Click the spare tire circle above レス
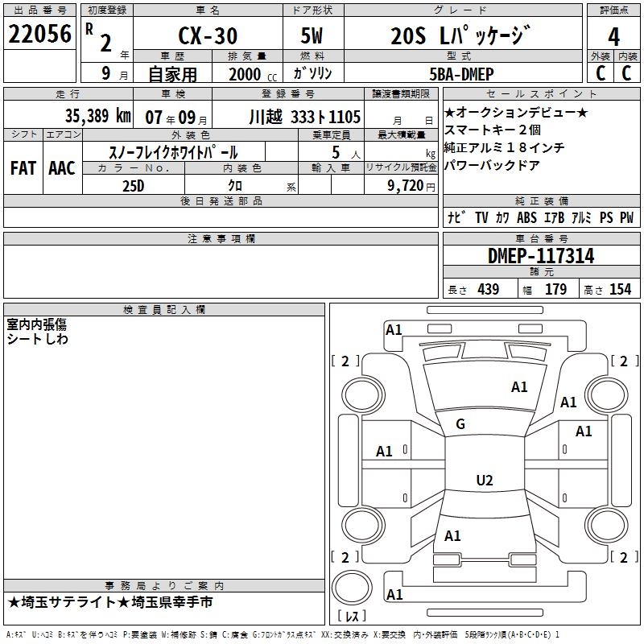The width and height of the screenshot is (644, 644). (352, 588)
